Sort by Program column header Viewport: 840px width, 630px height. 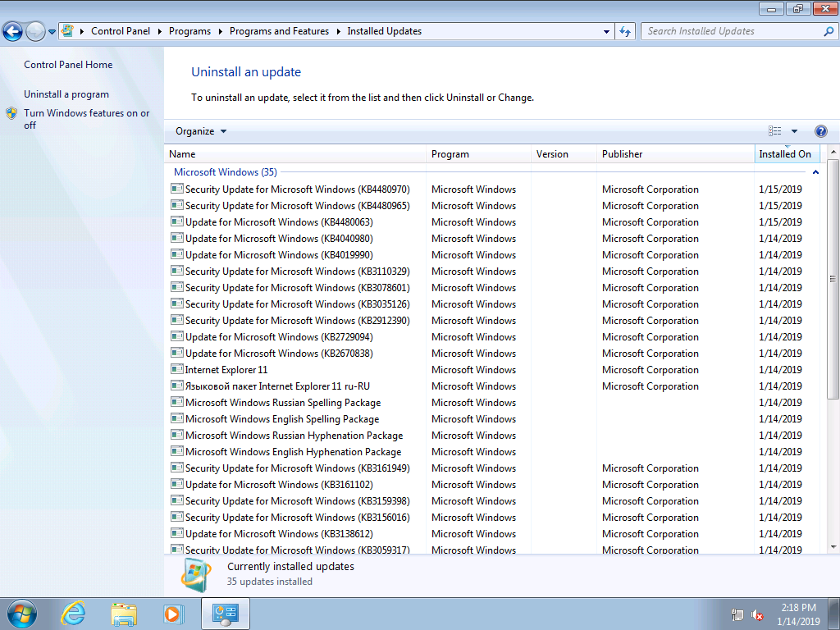[478, 153]
